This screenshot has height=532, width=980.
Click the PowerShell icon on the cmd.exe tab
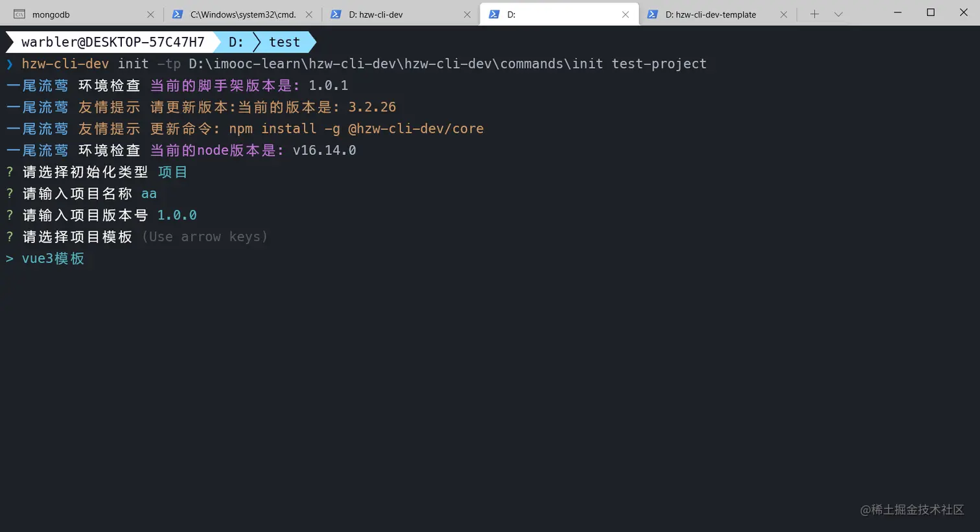177,14
